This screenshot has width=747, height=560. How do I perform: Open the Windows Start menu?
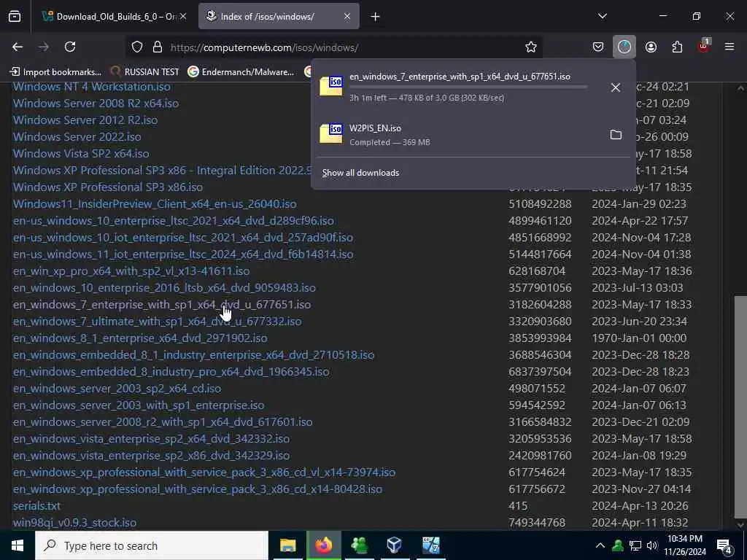tap(18, 545)
